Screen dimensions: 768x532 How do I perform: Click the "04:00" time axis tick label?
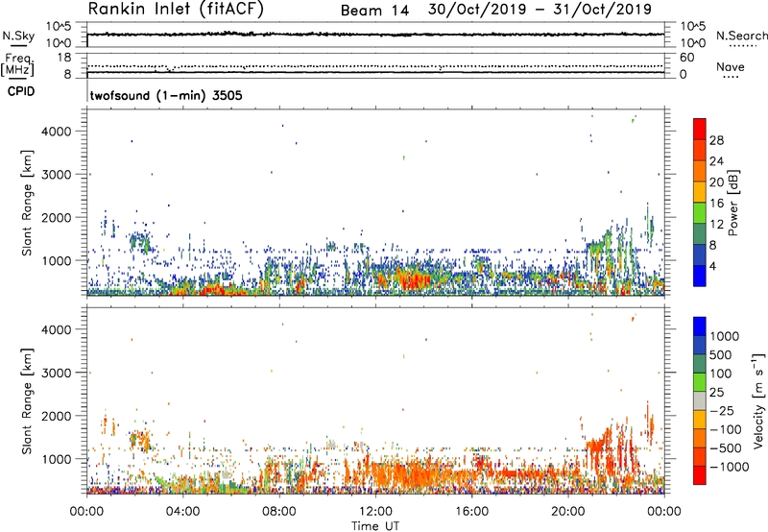183,512
